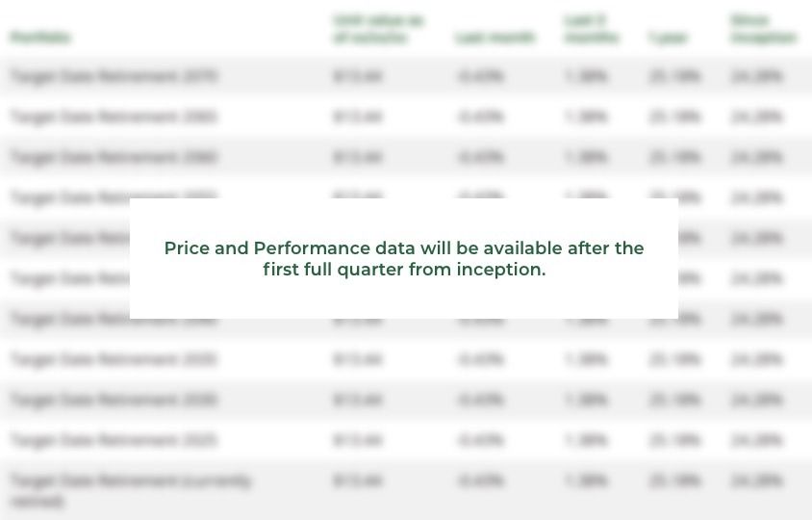Click since inception value for Retirement 2065

pos(756,117)
